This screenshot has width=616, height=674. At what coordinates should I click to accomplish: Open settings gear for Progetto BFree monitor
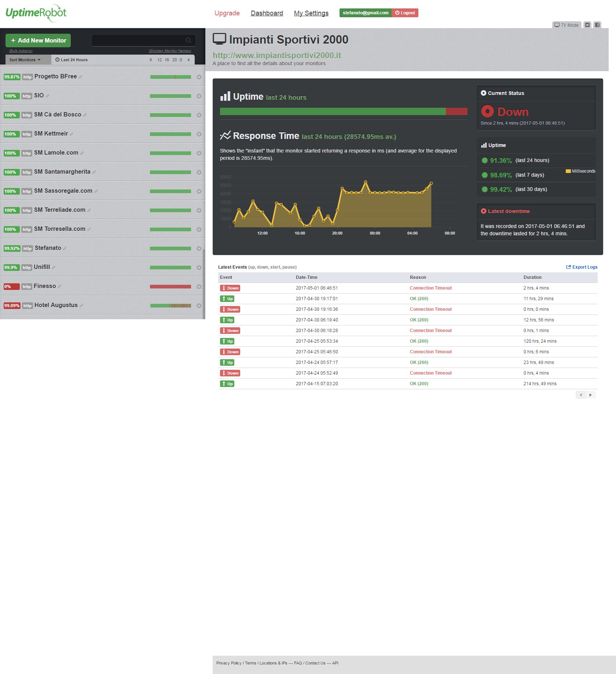[x=199, y=77]
